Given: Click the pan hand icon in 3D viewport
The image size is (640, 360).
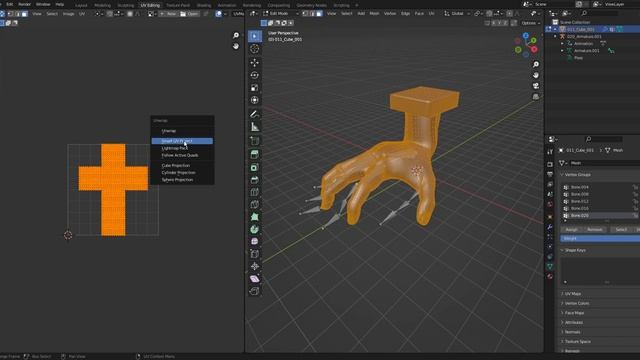Looking at the screenshot, I should click(x=536, y=75).
